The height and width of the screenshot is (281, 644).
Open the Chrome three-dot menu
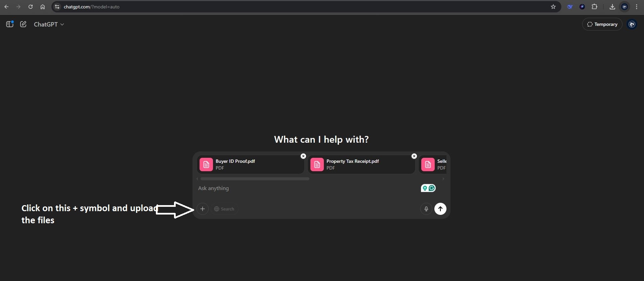pyautogui.click(x=637, y=7)
